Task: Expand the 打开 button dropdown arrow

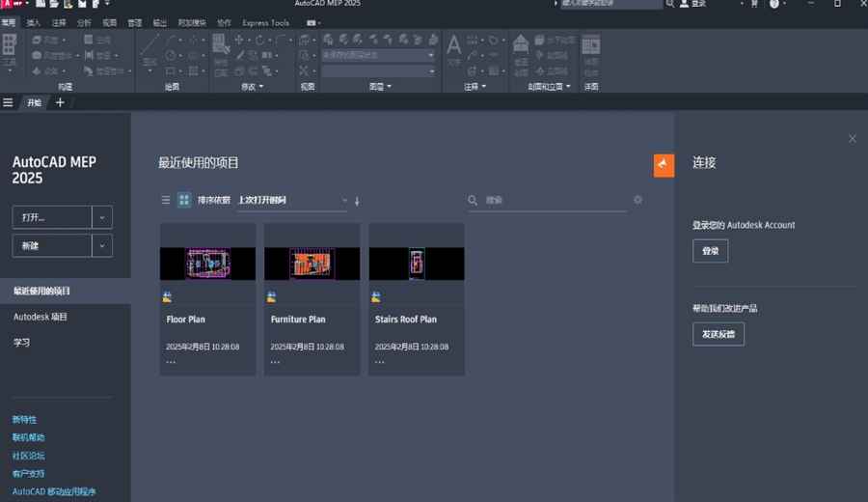Action: click(102, 217)
